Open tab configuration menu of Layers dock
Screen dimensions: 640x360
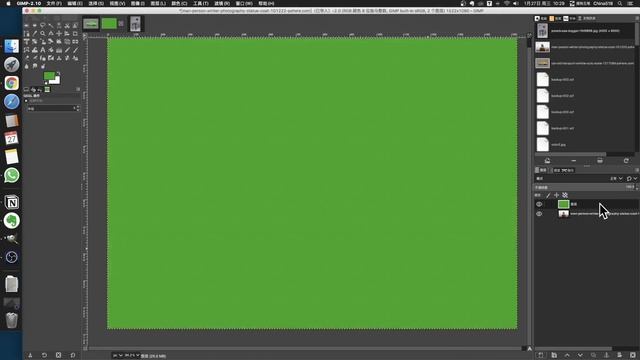point(637,170)
